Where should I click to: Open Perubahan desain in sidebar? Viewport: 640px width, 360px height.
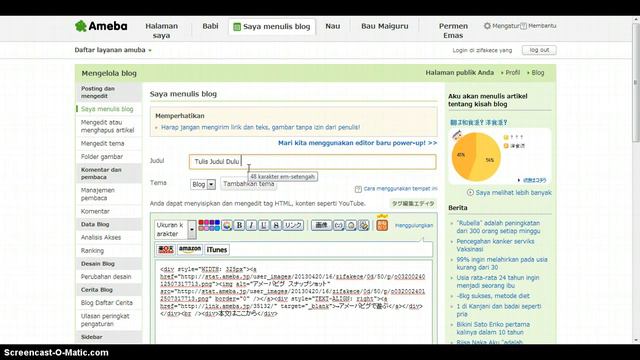coord(106,276)
